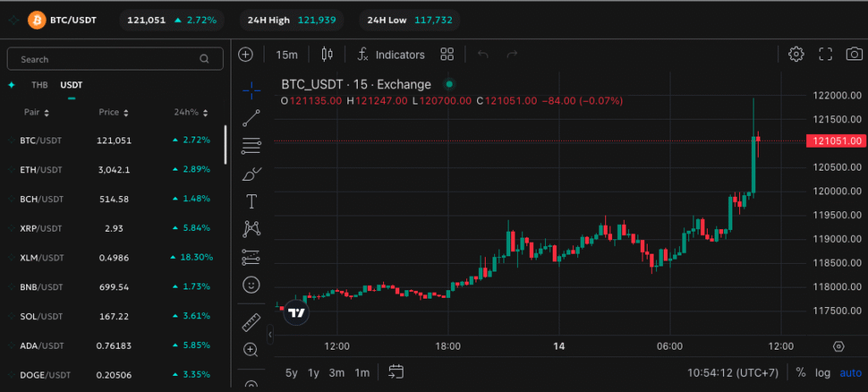Focus the pair Search field

click(115, 59)
